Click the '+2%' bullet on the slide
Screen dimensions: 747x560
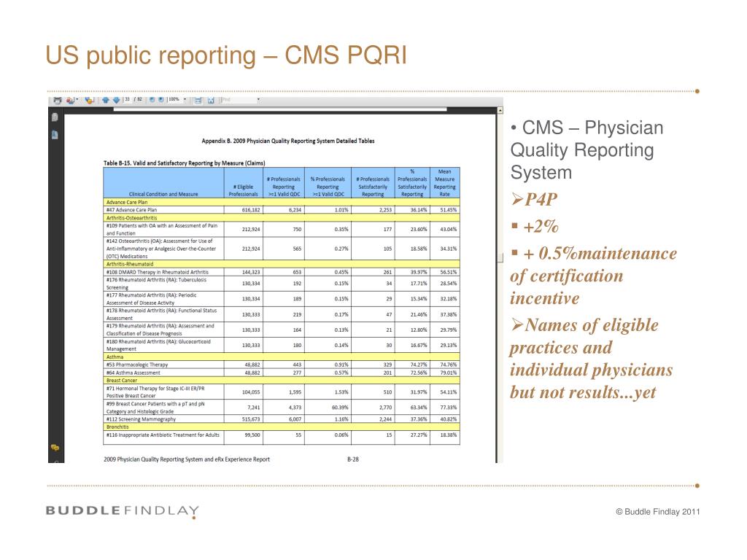535,226
